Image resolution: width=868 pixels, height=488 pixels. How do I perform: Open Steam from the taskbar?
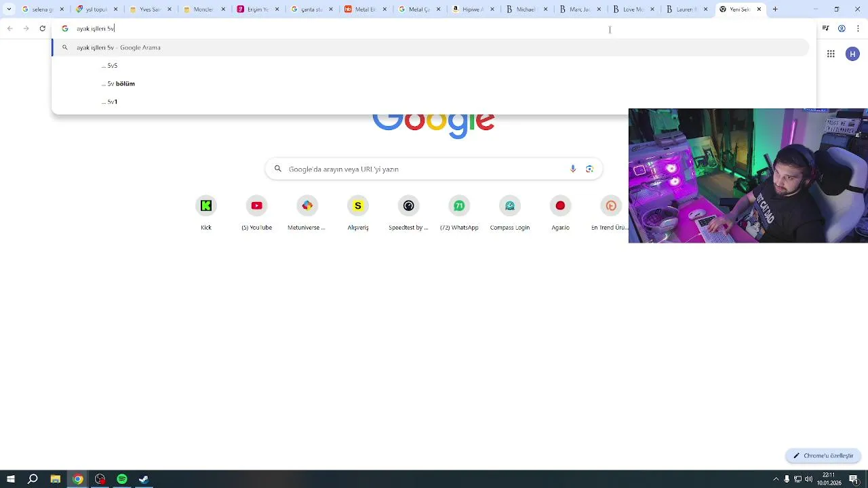pyautogui.click(x=144, y=479)
